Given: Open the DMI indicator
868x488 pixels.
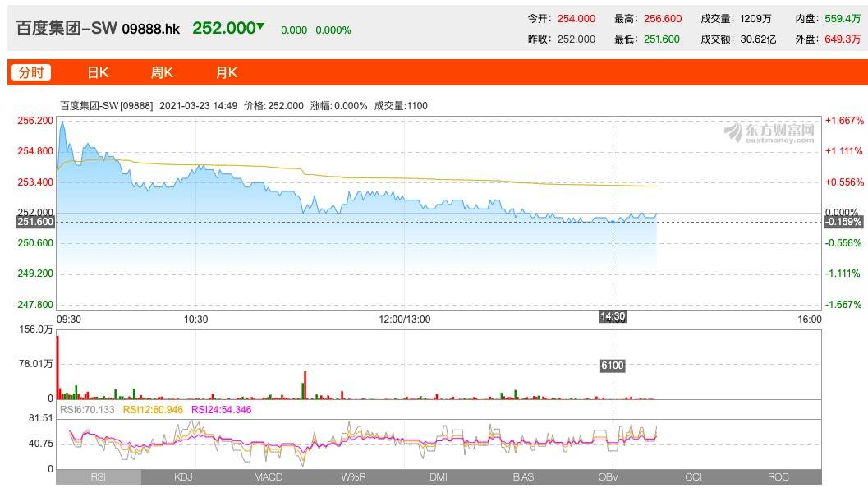Looking at the screenshot, I should 439,476.
